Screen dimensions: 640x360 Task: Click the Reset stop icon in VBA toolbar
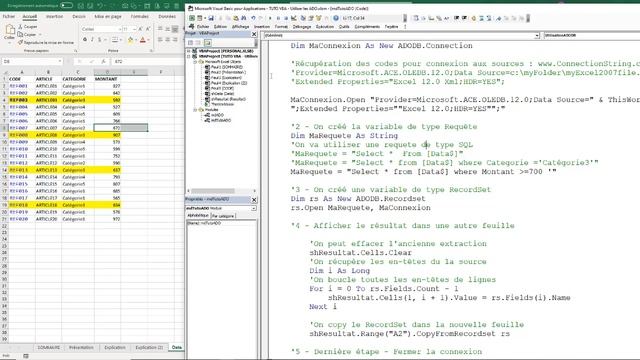click(286, 18)
